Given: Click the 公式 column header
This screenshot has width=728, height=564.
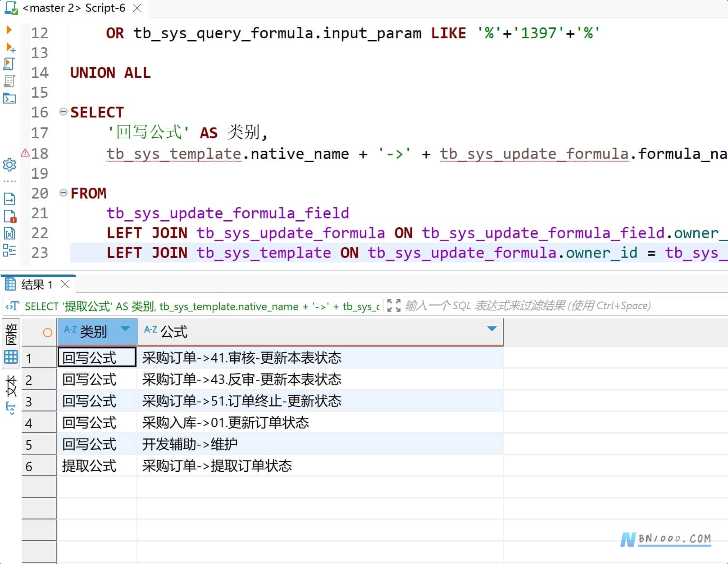Looking at the screenshot, I should coord(320,332).
